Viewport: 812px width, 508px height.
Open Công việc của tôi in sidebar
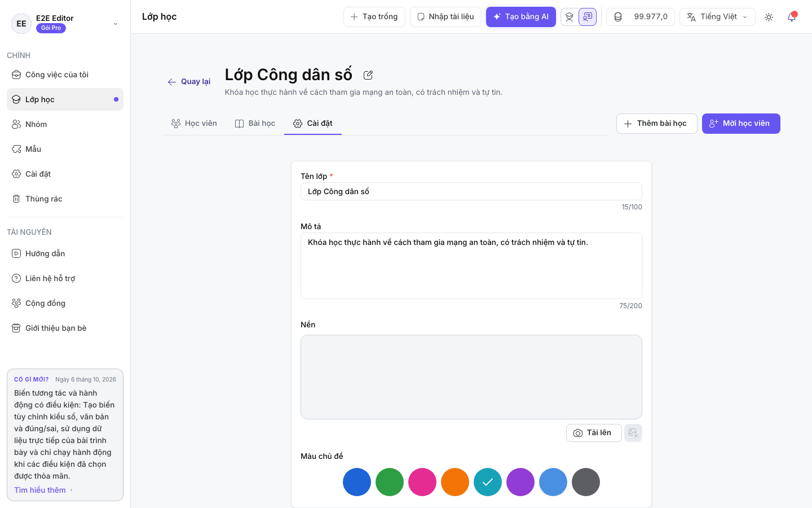(65, 75)
